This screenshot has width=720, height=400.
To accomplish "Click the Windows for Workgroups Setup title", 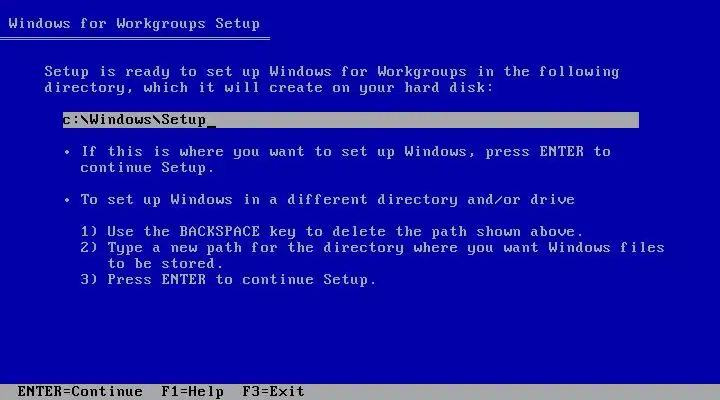I will 134,23.
